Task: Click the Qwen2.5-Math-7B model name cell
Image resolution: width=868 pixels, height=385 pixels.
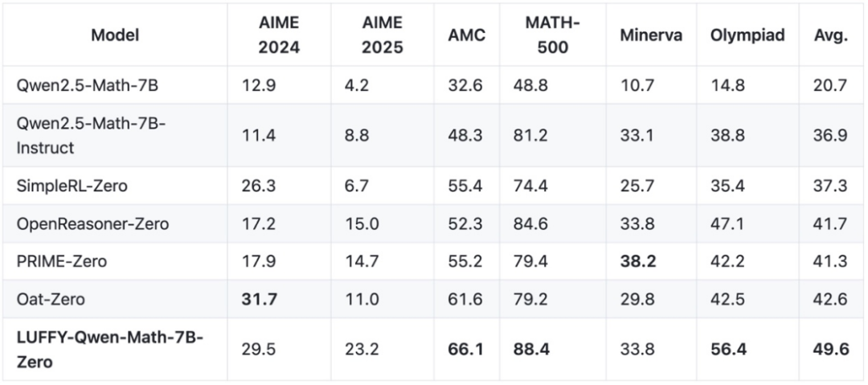Action: (x=81, y=84)
